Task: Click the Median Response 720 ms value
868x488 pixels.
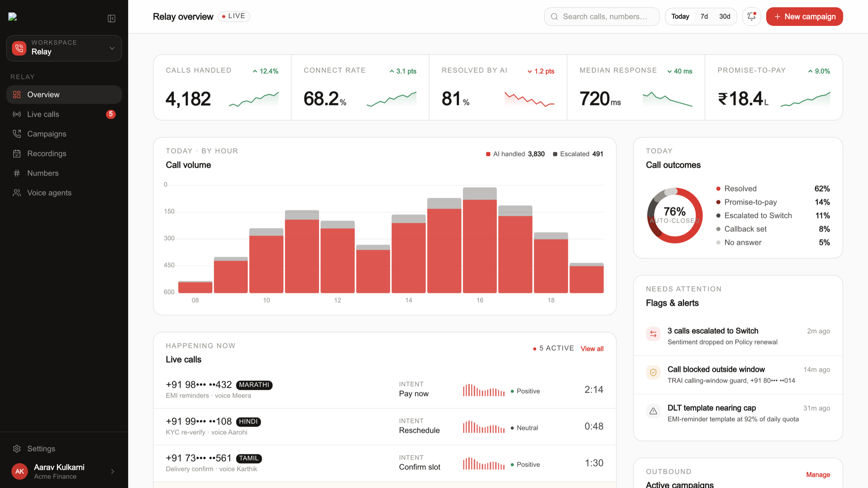Action: pyautogui.click(x=600, y=99)
